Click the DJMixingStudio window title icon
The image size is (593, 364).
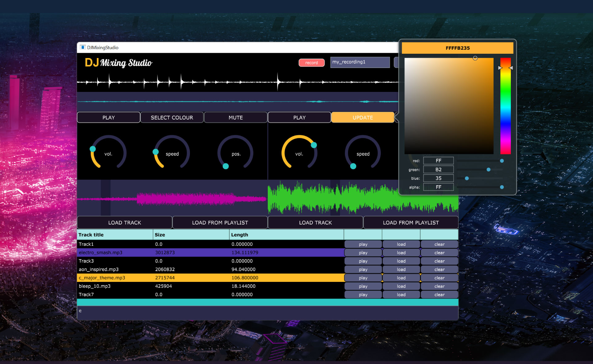tap(82, 47)
